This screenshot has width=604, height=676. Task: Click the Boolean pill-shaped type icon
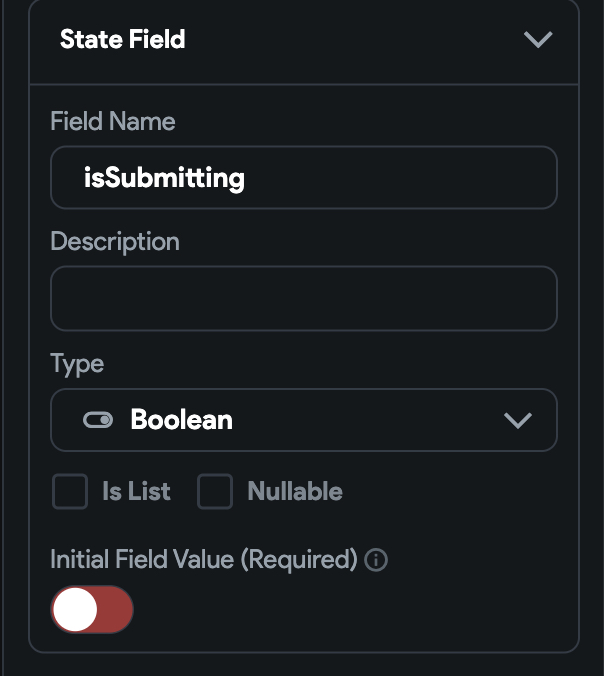click(98, 420)
